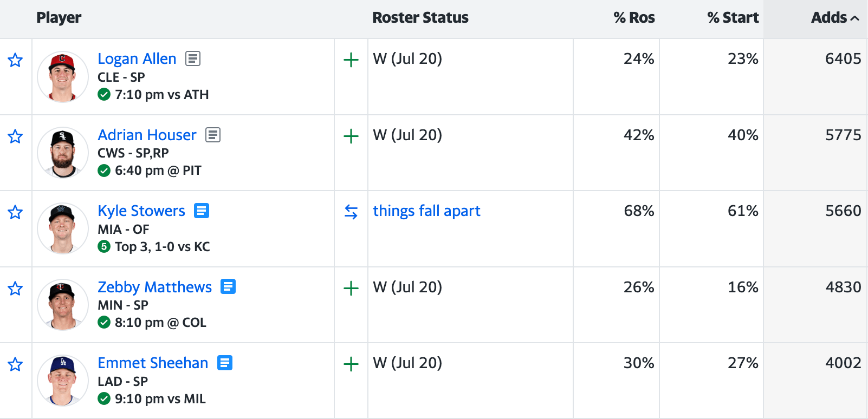Viewport: 868px width, 419px height.
Task: Toggle watchlist star for Emmet Sheehan
Action: point(15,364)
